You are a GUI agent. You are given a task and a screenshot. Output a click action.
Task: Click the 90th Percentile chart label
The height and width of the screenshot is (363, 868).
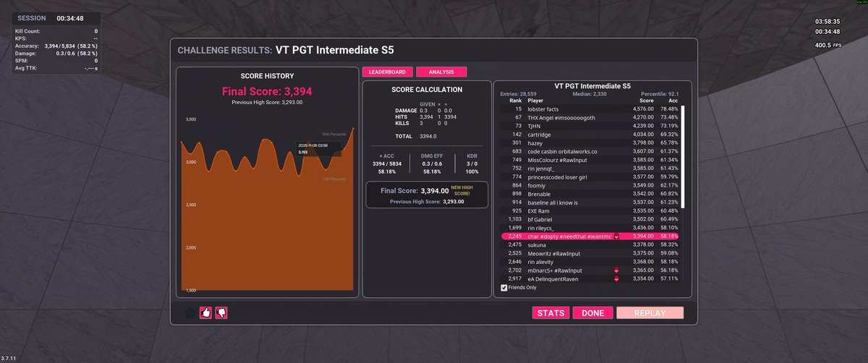336,134
